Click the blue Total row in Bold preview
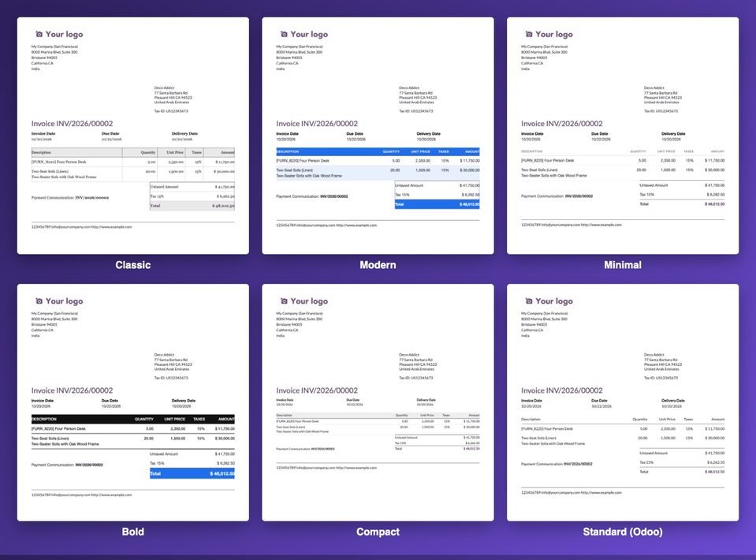Viewport: 756px width, 560px height. point(192,474)
